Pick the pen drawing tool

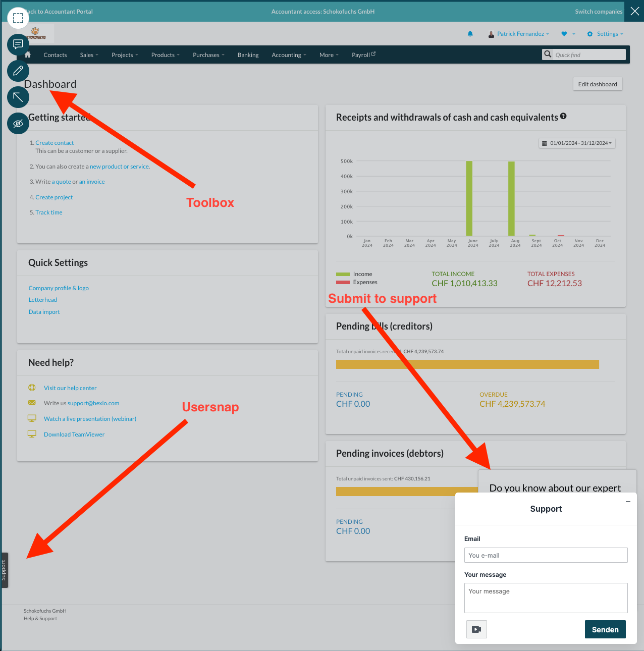click(18, 71)
